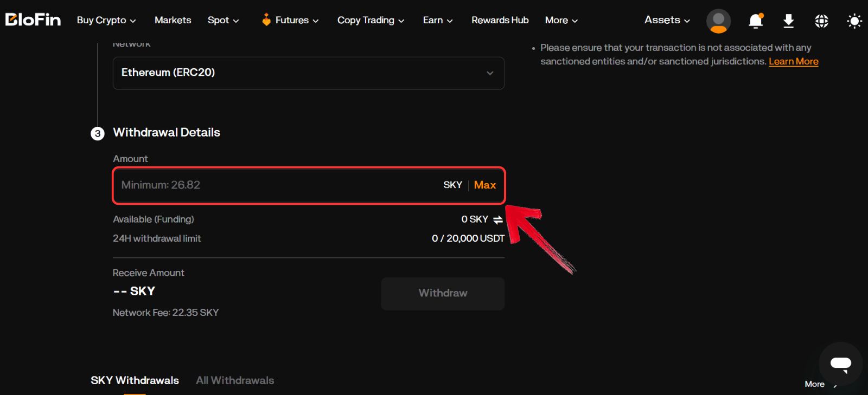Expand the Buy Crypto menu
Image resolution: width=868 pixels, height=395 pixels.
click(106, 20)
